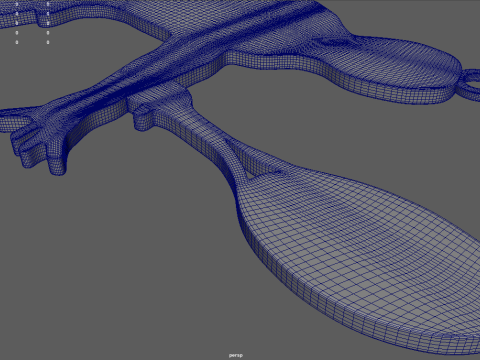Click the ring loop at right edge
The image size is (480, 360).
[471, 83]
